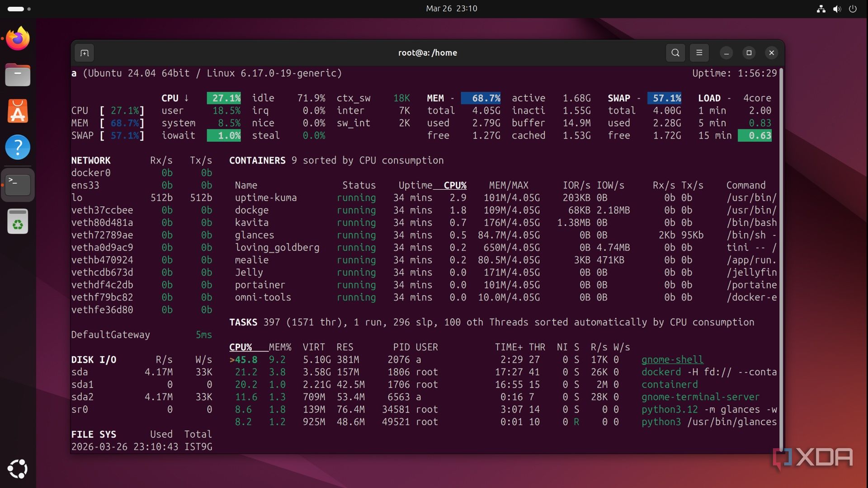Launch the Ubuntu App Center icon
The height and width of the screenshot is (488, 868).
tap(18, 111)
